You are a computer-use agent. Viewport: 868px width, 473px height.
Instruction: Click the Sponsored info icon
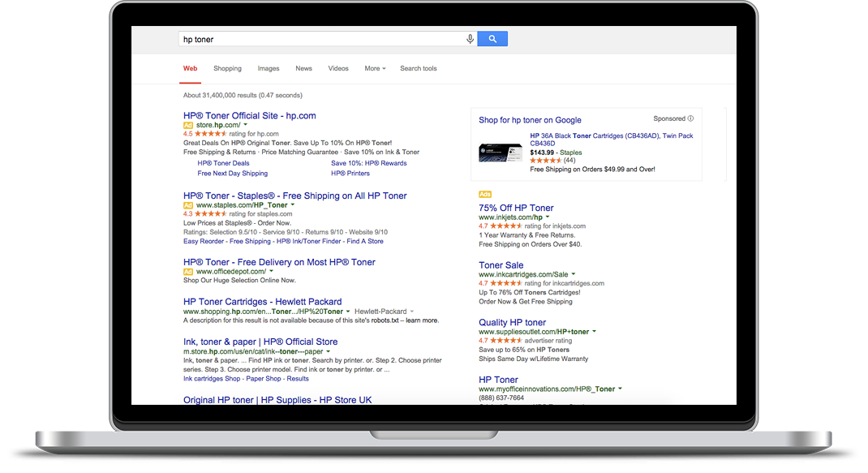click(x=690, y=118)
